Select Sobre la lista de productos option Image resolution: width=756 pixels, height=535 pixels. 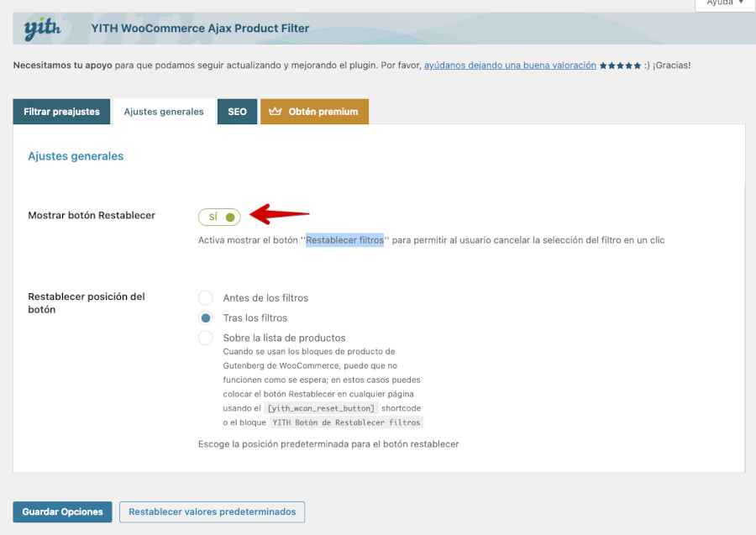[x=206, y=338]
